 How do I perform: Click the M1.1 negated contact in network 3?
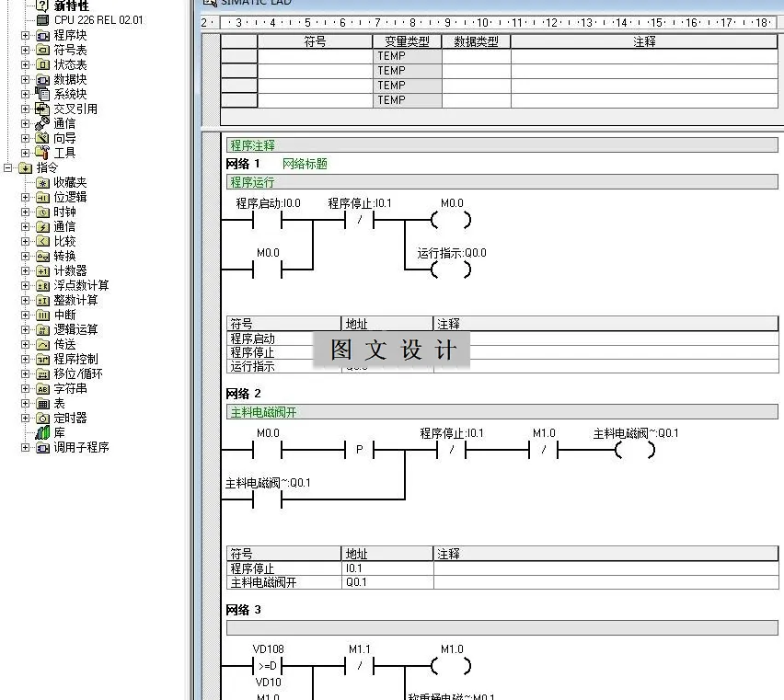360,666
